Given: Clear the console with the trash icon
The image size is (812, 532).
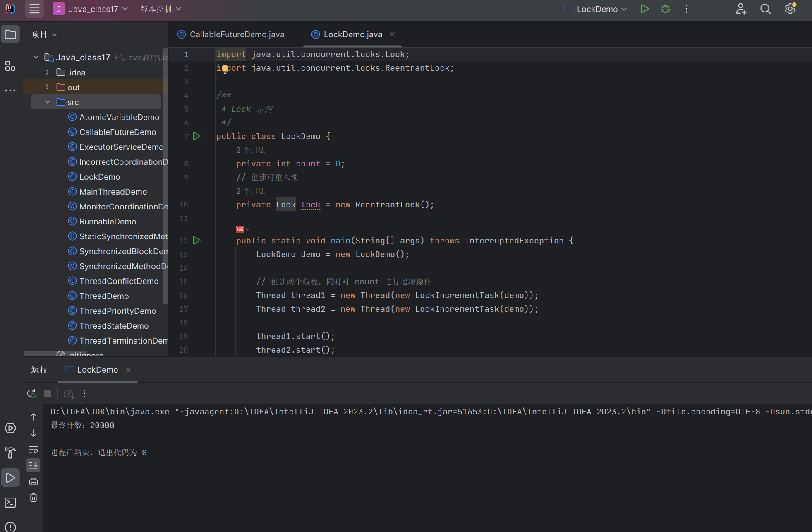Looking at the screenshot, I should point(34,498).
